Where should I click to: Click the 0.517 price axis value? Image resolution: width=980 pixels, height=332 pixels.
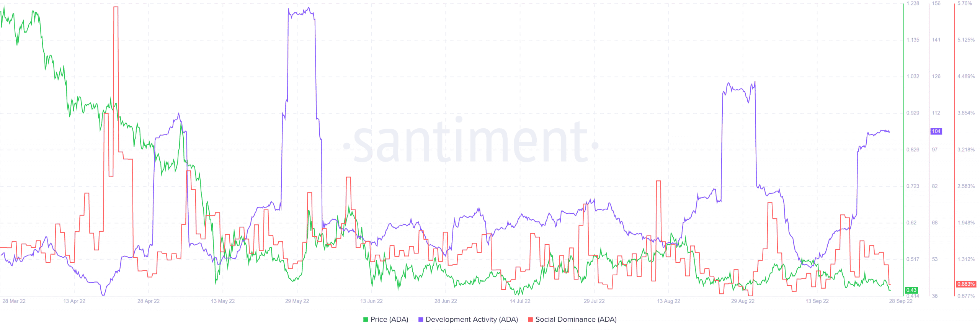point(913,259)
